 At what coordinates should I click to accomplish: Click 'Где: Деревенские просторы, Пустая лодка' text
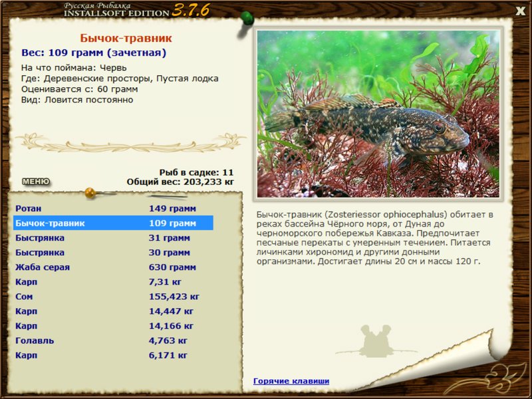click(120, 78)
